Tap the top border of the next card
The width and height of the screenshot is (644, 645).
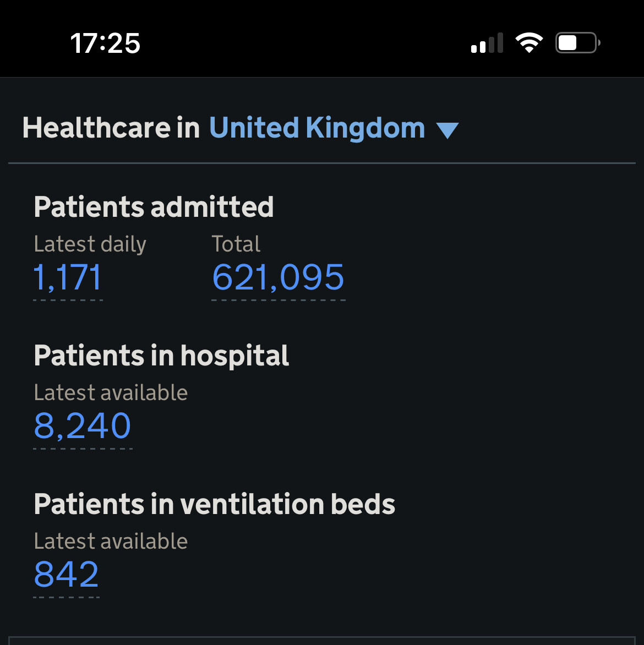click(322, 637)
